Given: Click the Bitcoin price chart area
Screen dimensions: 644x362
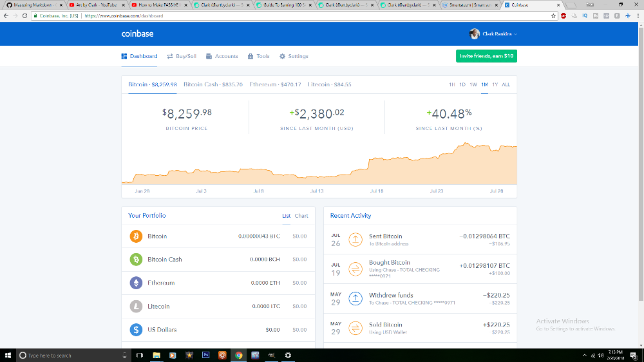Looking at the screenshot, I should point(319,164).
